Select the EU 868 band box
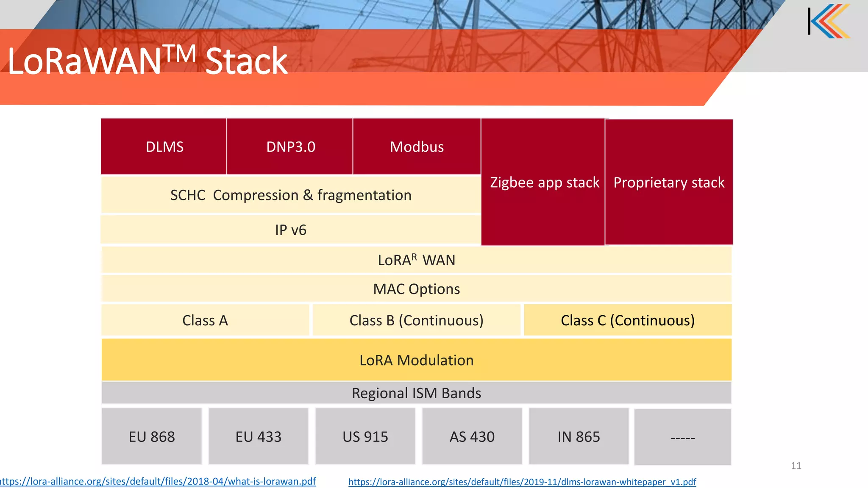The image size is (868, 488). (x=152, y=437)
